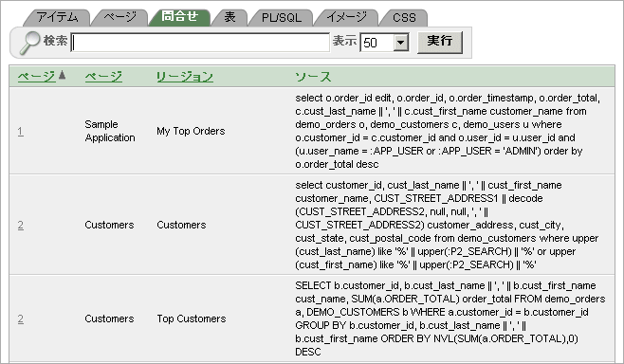The image size is (624, 364).
Task: Click the 実行 button
Action: coord(440,42)
